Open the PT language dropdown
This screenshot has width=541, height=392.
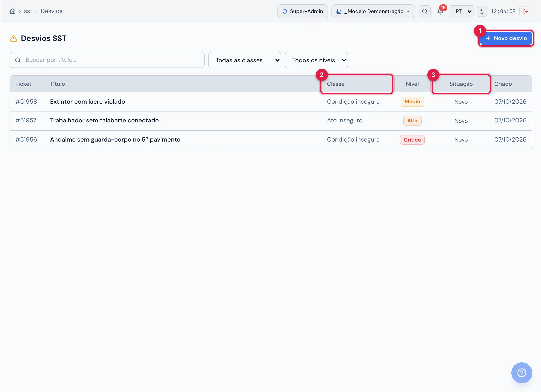462,11
